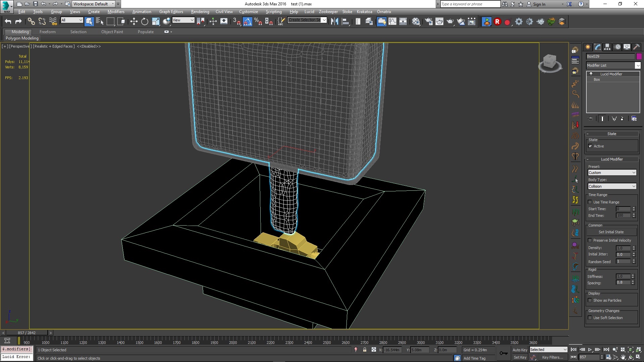The image size is (644, 362).
Task: Open the Hierarchy command panel tab
Action: (607, 47)
